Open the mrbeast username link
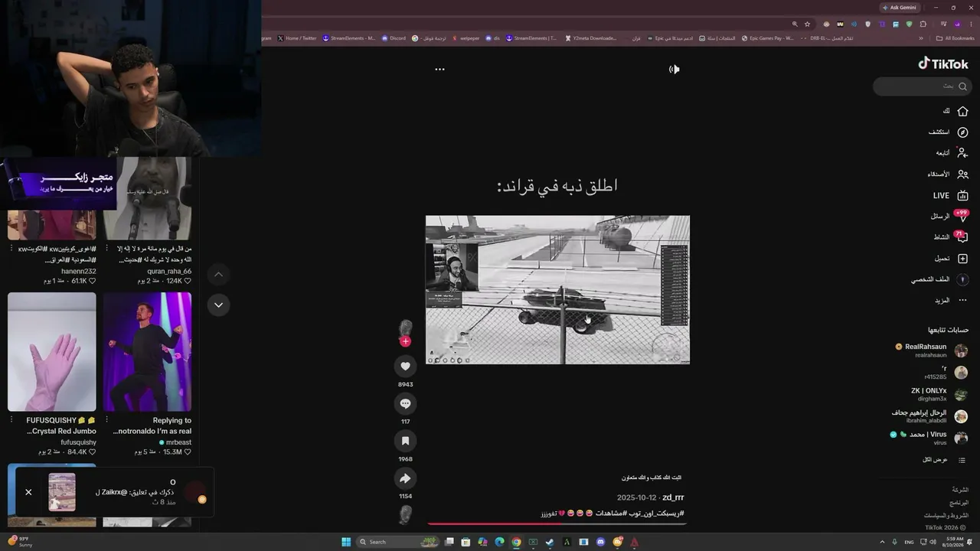The height and width of the screenshot is (551, 980). click(178, 442)
